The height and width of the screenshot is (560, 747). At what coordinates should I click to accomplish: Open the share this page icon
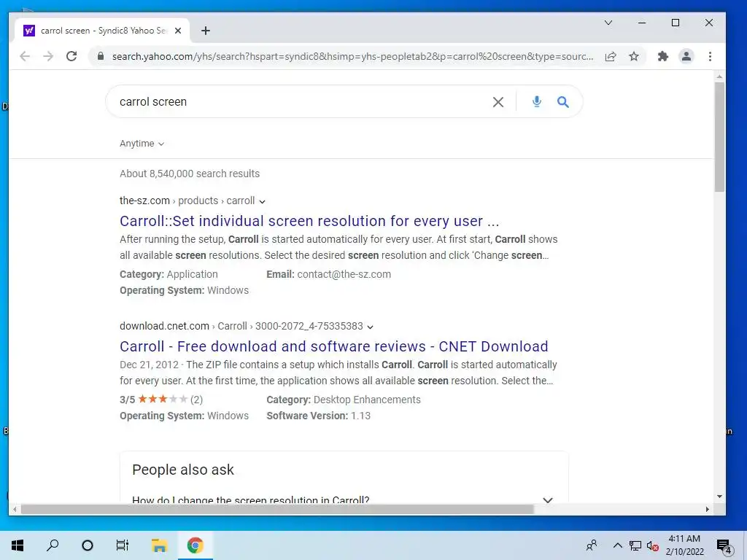(x=611, y=56)
